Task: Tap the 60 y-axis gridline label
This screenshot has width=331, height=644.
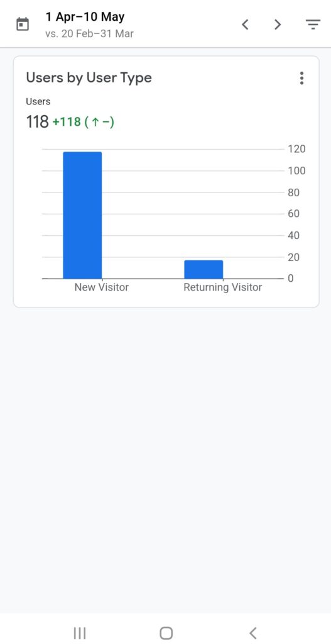Action: (294, 214)
